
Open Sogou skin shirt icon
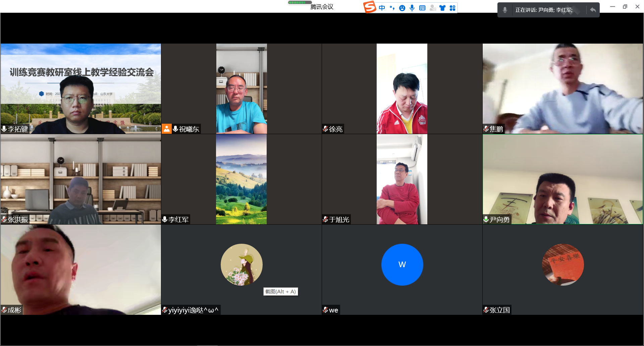[442, 8]
